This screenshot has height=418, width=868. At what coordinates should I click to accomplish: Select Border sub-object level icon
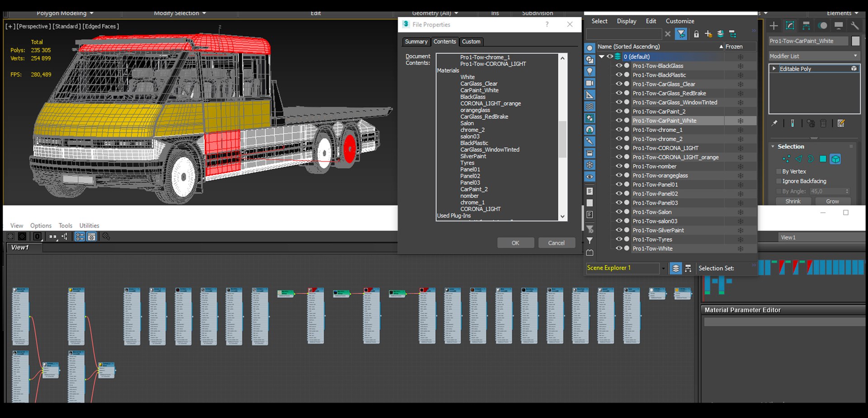coord(811,159)
